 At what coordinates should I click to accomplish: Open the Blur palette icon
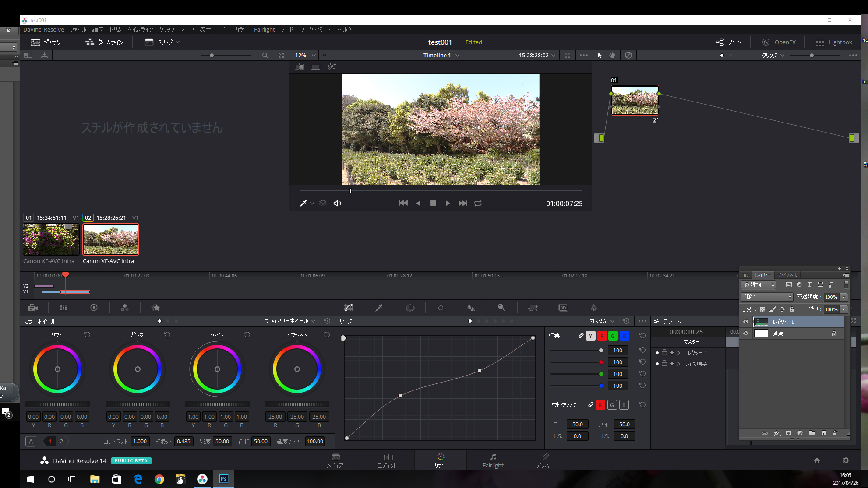(471, 308)
